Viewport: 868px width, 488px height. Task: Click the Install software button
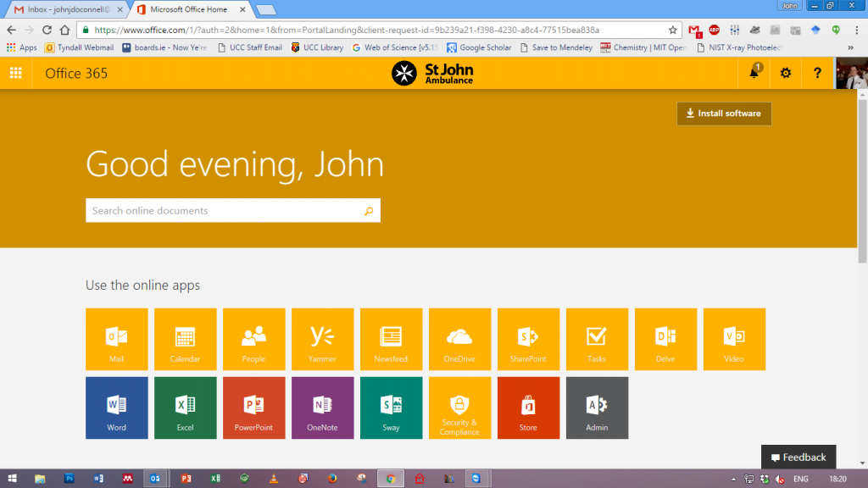point(724,114)
